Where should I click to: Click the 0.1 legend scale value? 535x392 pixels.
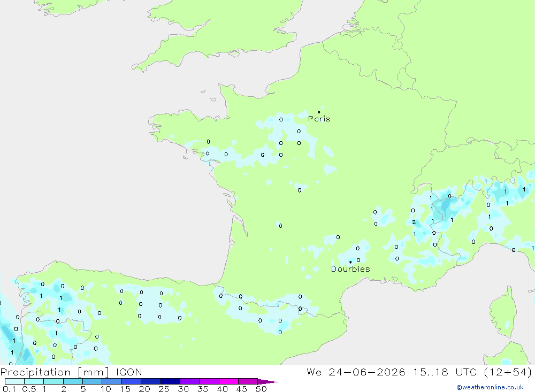point(9,389)
